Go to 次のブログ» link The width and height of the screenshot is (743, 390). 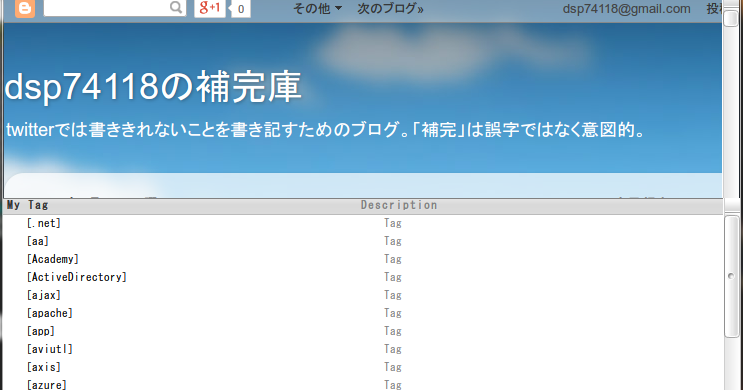tap(390, 9)
